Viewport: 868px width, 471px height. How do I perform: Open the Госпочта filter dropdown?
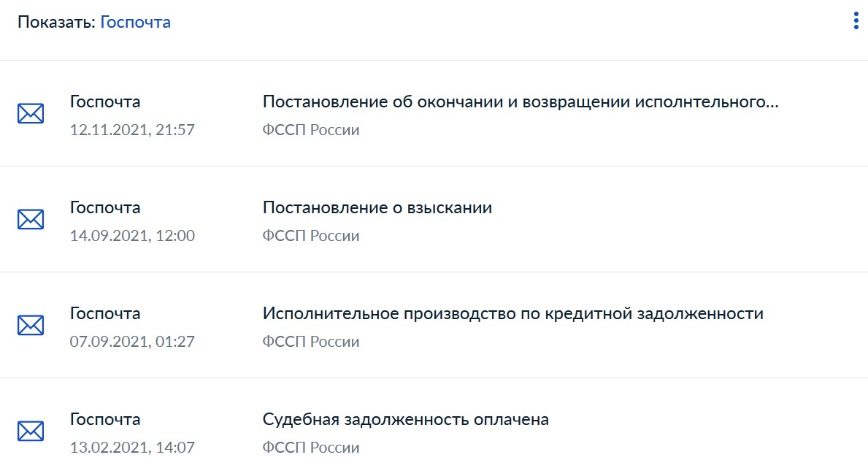pyautogui.click(x=135, y=22)
